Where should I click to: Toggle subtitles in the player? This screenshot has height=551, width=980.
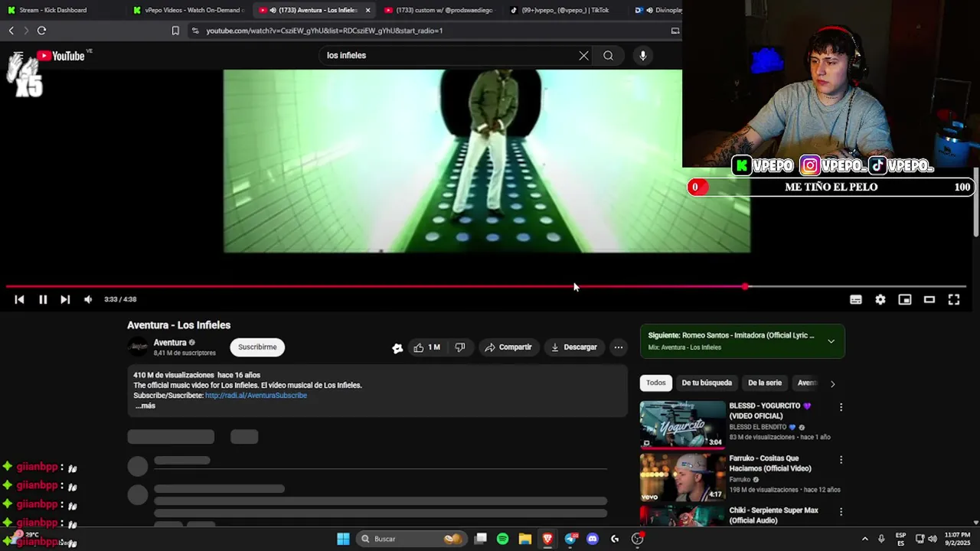[x=856, y=300]
